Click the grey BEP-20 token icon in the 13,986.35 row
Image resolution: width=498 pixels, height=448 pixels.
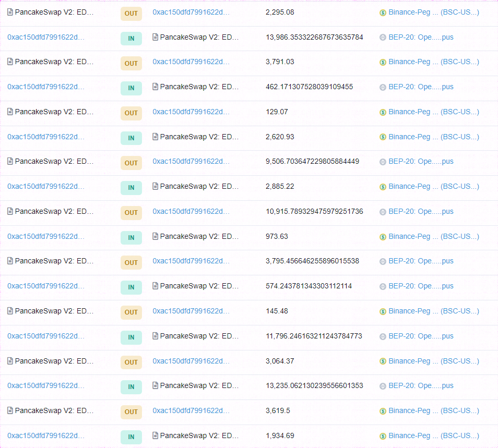click(x=383, y=38)
